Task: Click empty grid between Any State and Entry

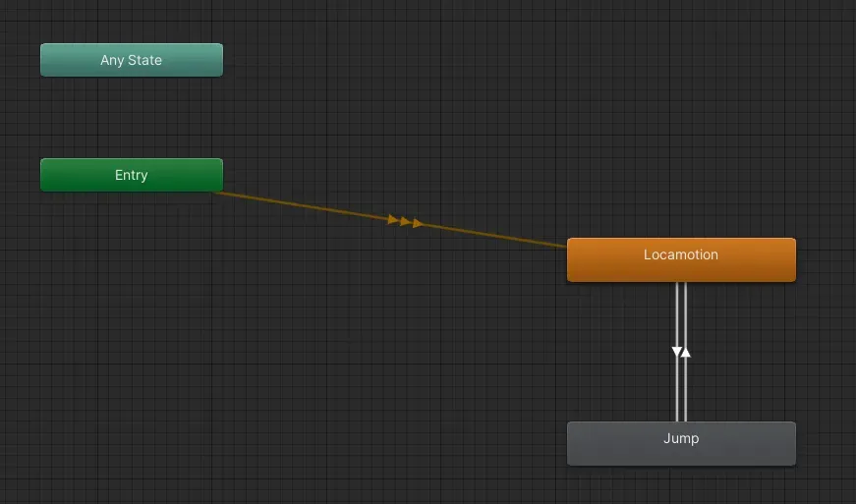Action: [131, 118]
